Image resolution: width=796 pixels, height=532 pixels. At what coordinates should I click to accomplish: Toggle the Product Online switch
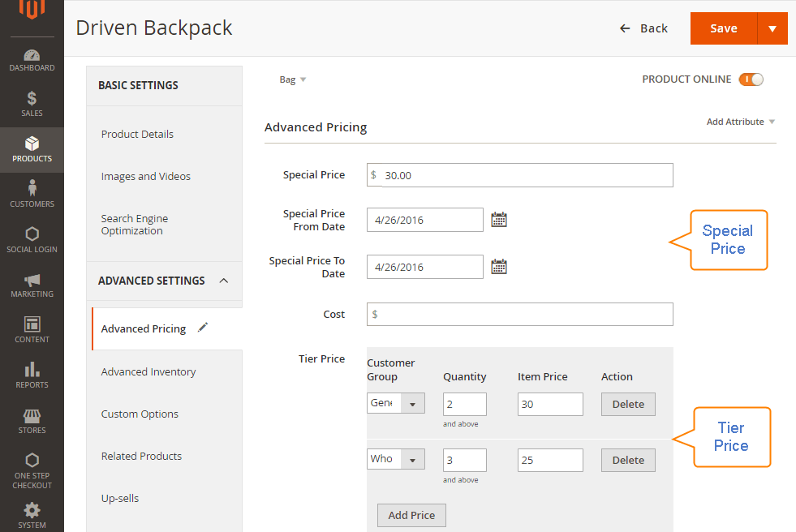click(x=751, y=79)
